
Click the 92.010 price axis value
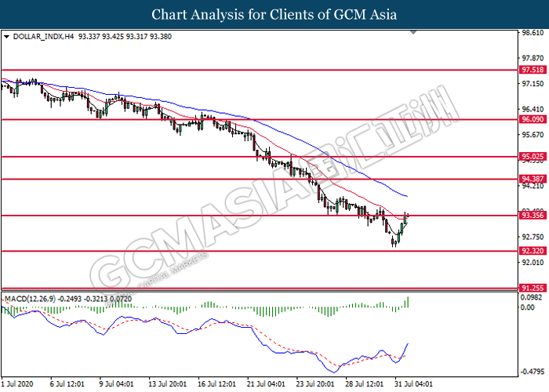pos(533,263)
